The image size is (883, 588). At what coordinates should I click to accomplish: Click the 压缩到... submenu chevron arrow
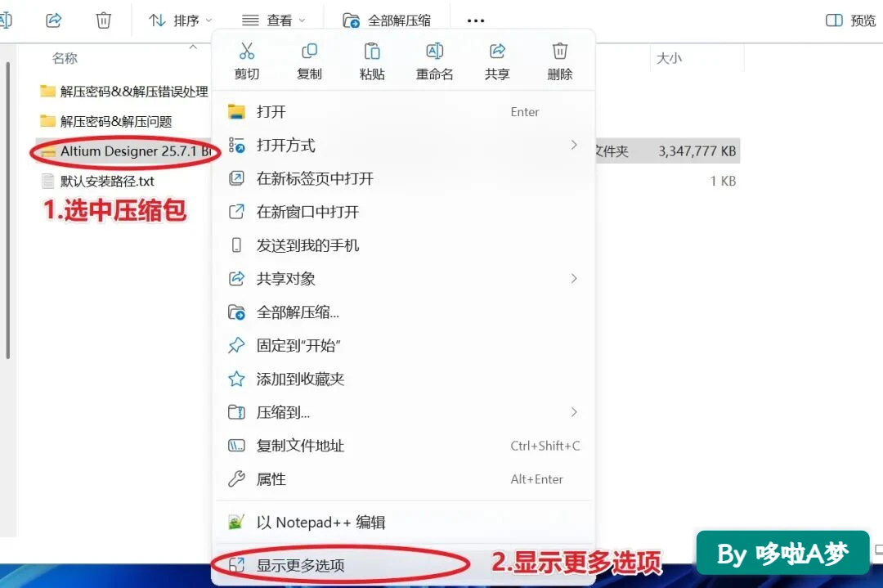pos(574,412)
